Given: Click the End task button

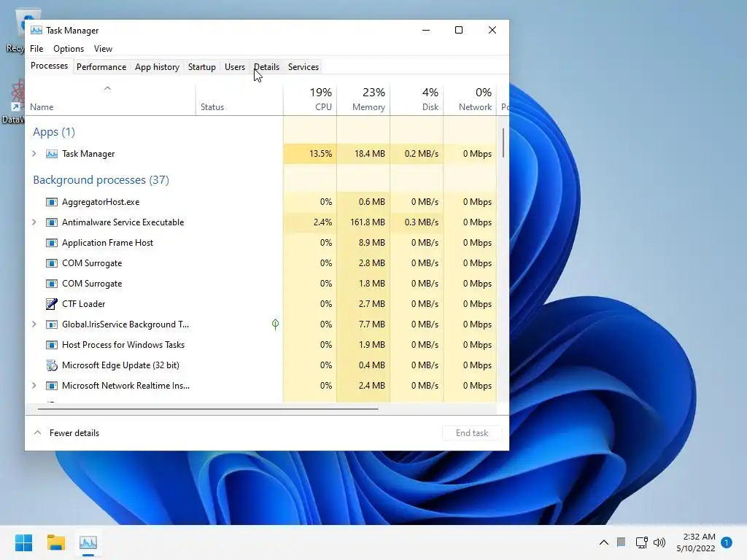Looking at the screenshot, I should (x=472, y=433).
